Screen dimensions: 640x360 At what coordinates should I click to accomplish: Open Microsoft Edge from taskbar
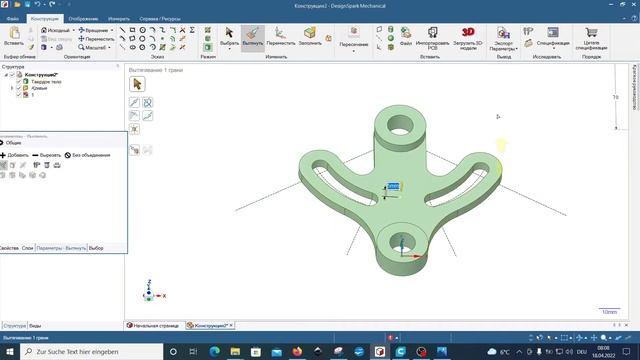(214, 351)
